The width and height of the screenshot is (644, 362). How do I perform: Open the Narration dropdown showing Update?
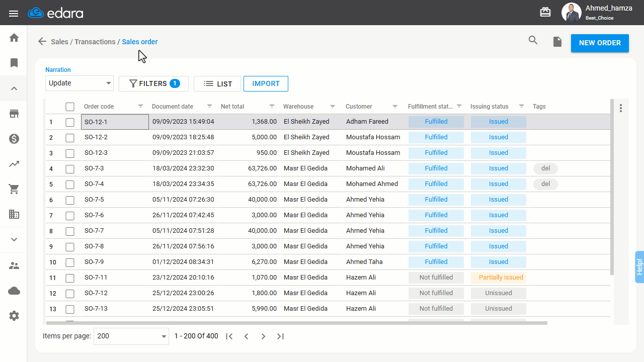click(79, 83)
